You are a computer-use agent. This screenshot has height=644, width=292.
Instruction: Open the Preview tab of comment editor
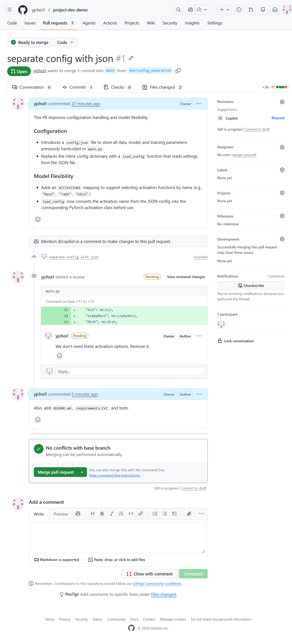tap(61, 514)
